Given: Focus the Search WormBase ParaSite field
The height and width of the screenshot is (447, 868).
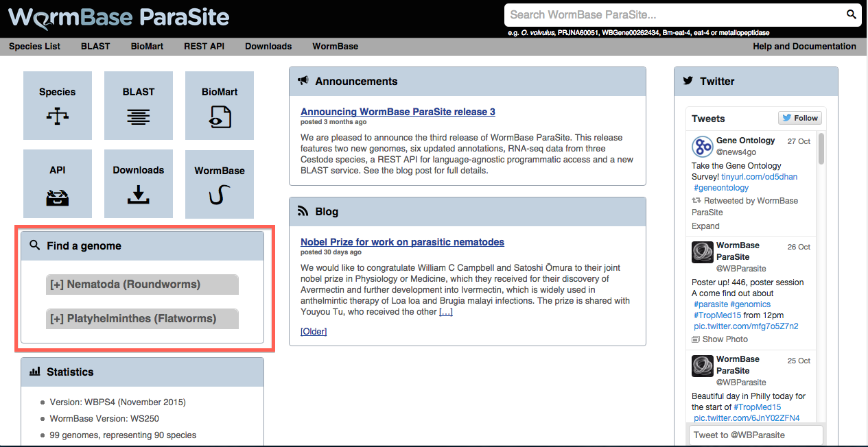Looking at the screenshot, I should pos(672,14).
